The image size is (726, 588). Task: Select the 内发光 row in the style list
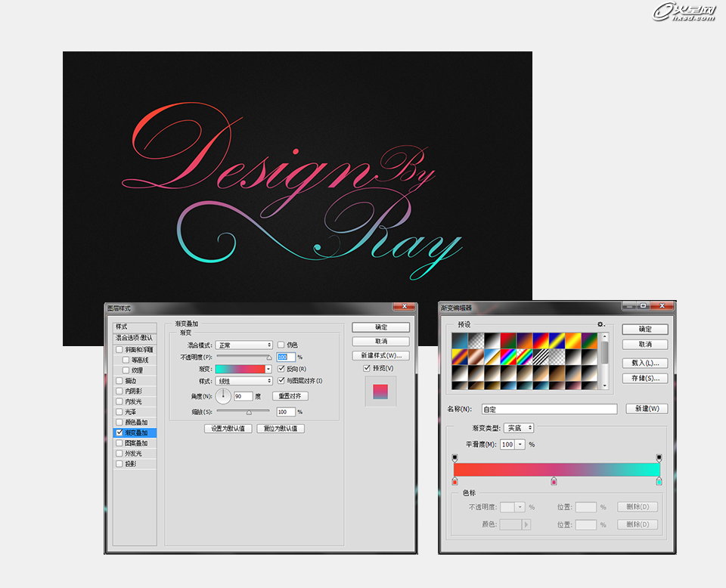click(x=135, y=401)
